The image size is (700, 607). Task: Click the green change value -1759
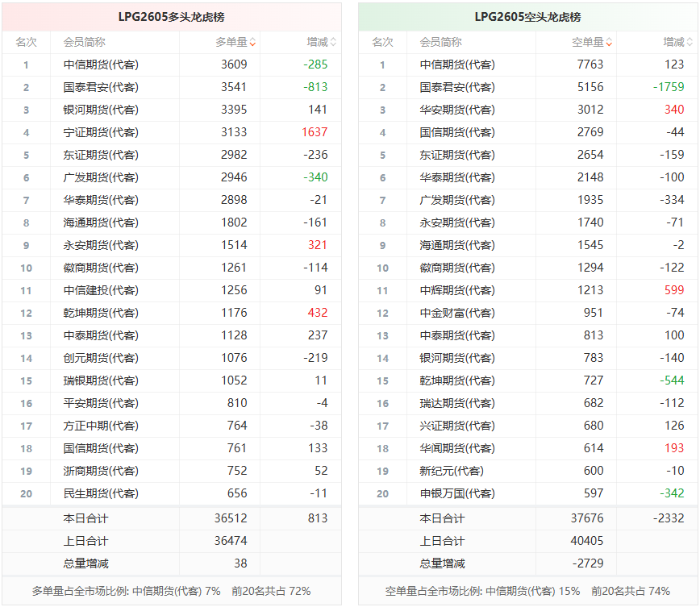pyautogui.click(x=669, y=87)
